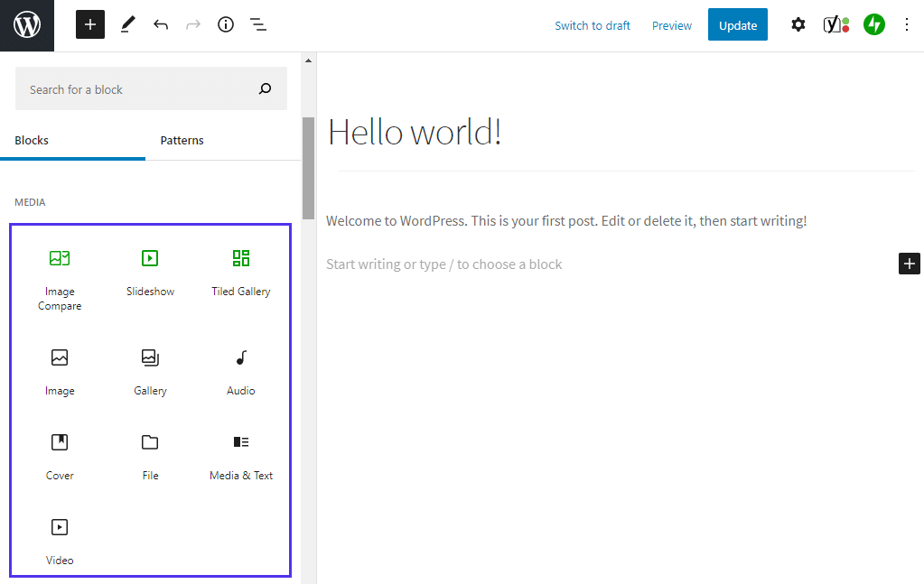Open the three-dot options menu
Viewport: 924px width, 584px height.
pos(907,25)
